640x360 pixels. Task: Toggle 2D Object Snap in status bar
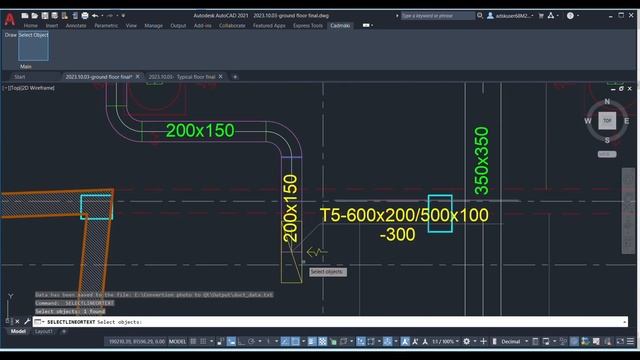click(x=296, y=341)
